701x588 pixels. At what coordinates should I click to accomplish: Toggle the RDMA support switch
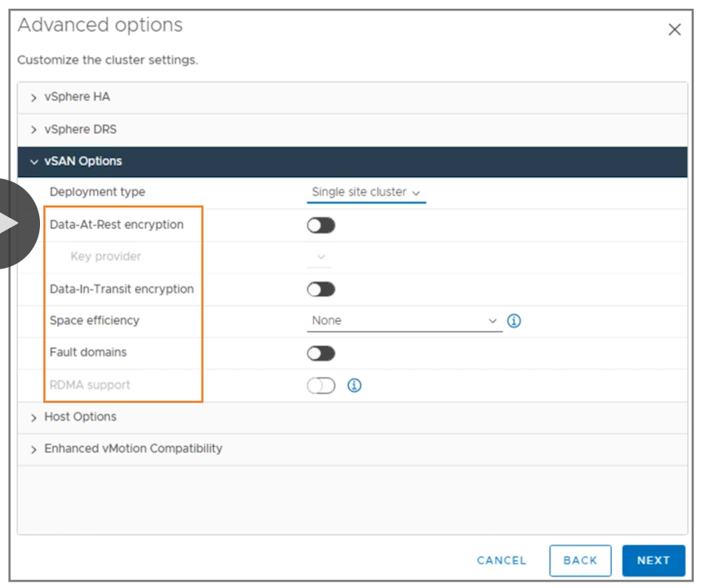click(321, 385)
